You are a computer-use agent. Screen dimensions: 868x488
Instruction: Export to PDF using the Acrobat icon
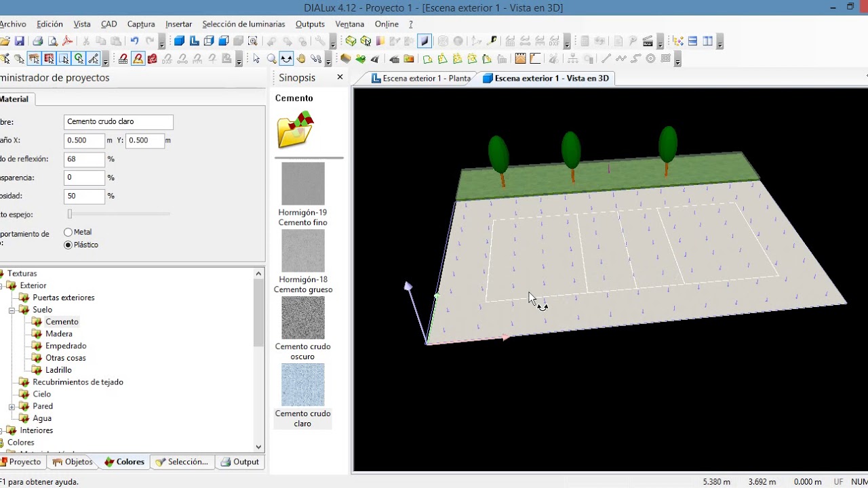68,41
